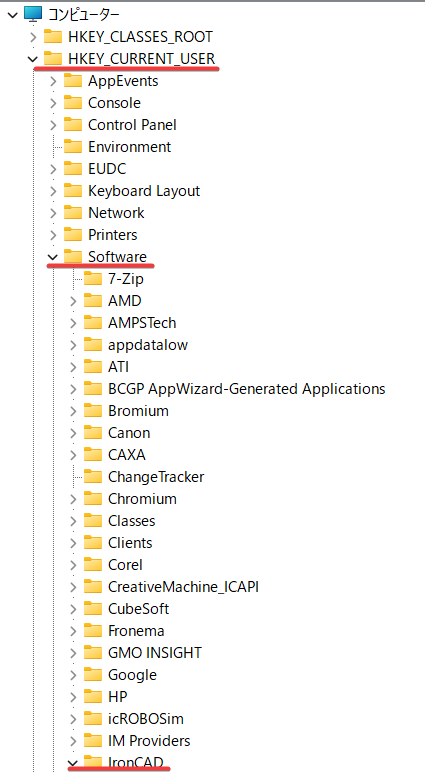425x773 pixels.
Task: Expand the AMD key chevron
Action: coord(73,301)
